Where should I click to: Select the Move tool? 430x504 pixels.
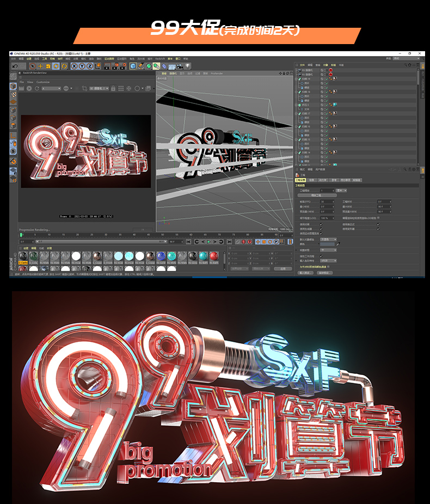click(x=40, y=66)
